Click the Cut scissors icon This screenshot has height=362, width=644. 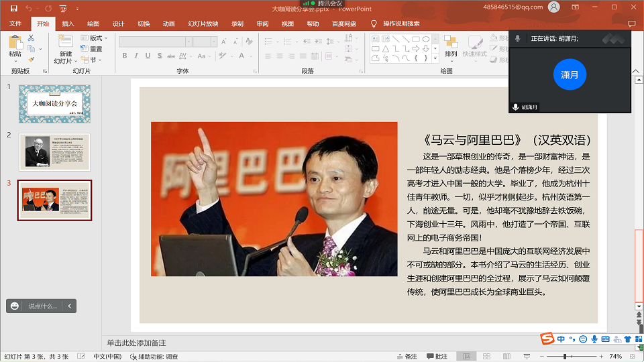[x=32, y=38]
